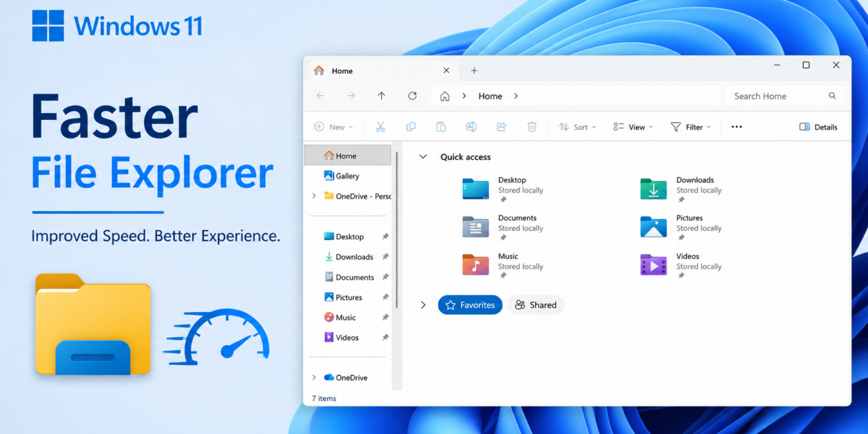Screen dimensions: 868x434
Task: Go back with the left arrow
Action: point(320,96)
